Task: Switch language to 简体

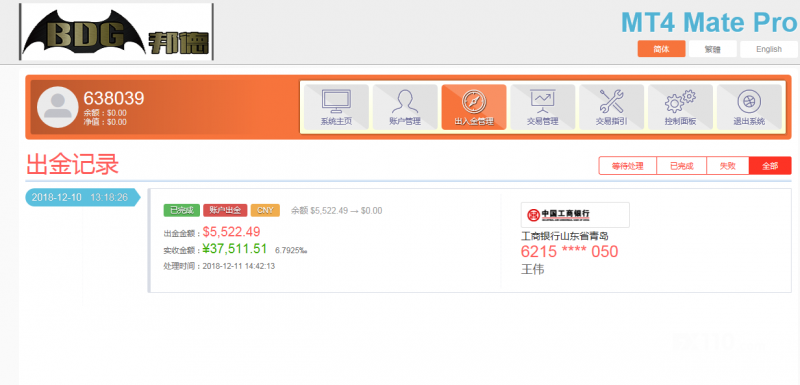Action: coord(661,49)
